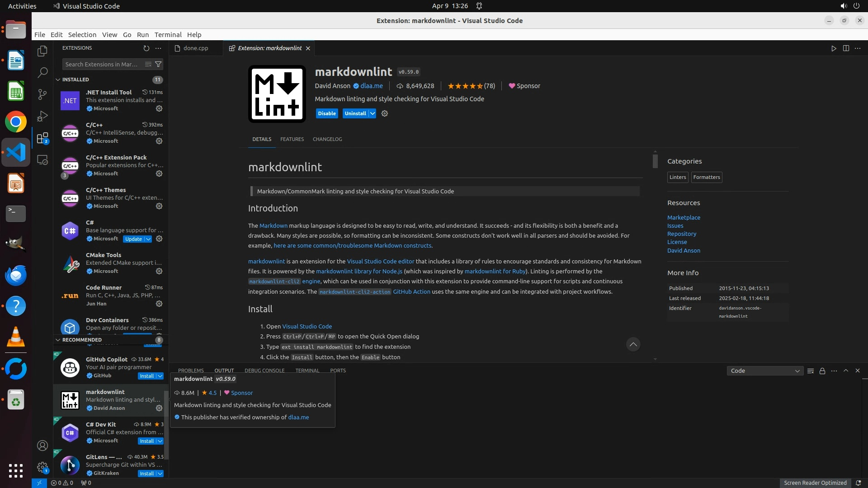
Task: Click the Marketplace resource link
Action: [684, 218]
